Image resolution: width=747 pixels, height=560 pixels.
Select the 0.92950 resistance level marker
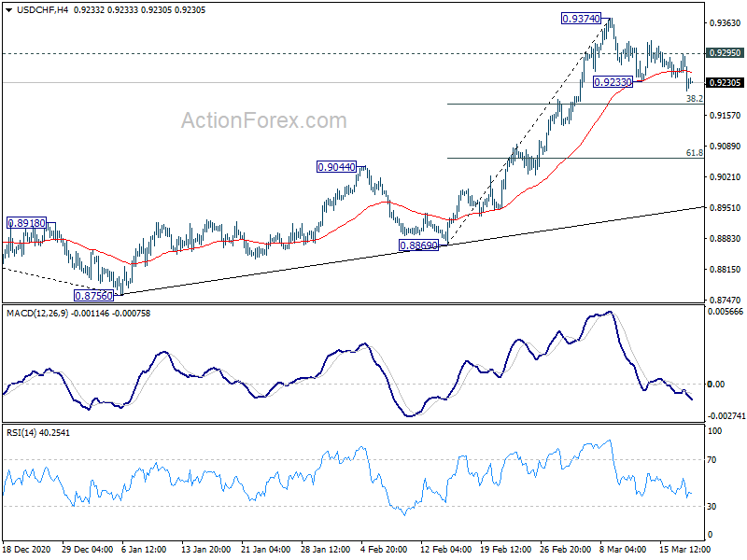coord(725,53)
